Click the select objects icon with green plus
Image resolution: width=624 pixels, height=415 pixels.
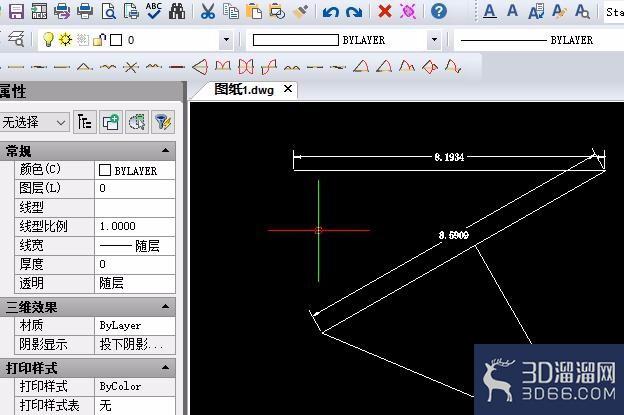(110, 122)
